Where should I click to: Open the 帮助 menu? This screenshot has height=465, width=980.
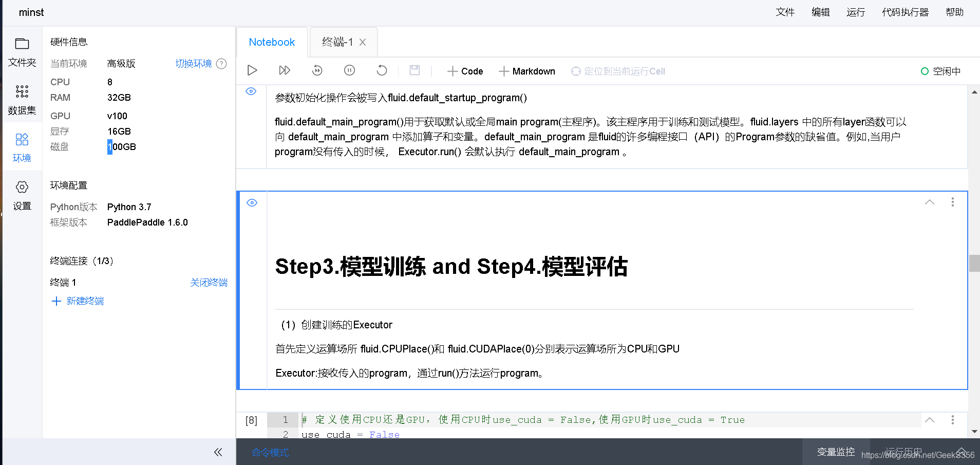pyautogui.click(x=955, y=12)
